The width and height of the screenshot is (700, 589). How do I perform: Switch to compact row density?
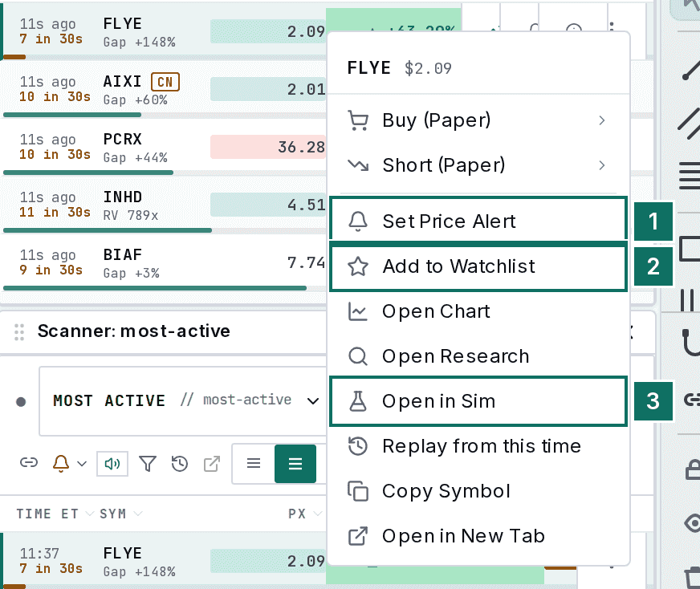(x=254, y=464)
